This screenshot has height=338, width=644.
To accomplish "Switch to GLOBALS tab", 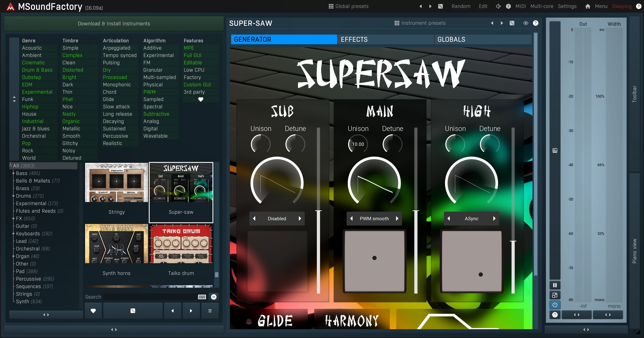I will pos(483,40).
